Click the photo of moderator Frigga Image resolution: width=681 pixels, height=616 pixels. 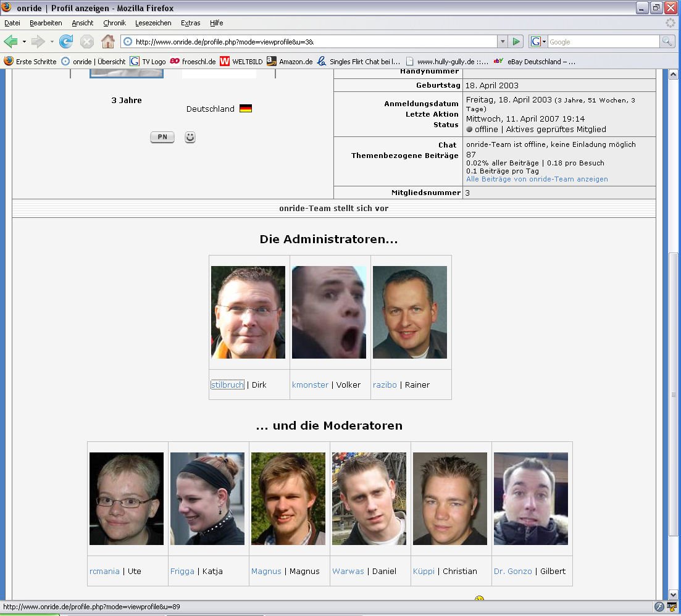207,499
